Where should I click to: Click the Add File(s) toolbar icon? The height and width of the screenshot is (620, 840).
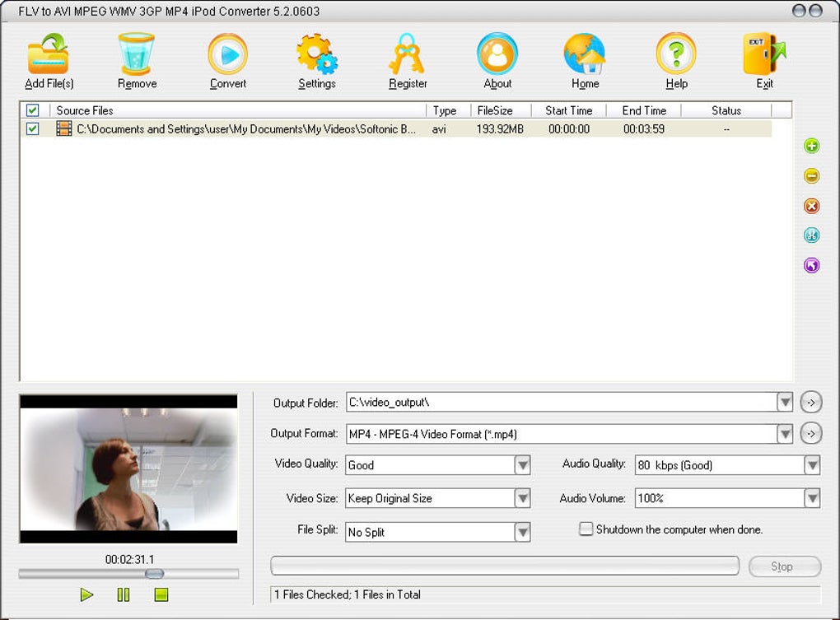pyautogui.click(x=49, y=54)
